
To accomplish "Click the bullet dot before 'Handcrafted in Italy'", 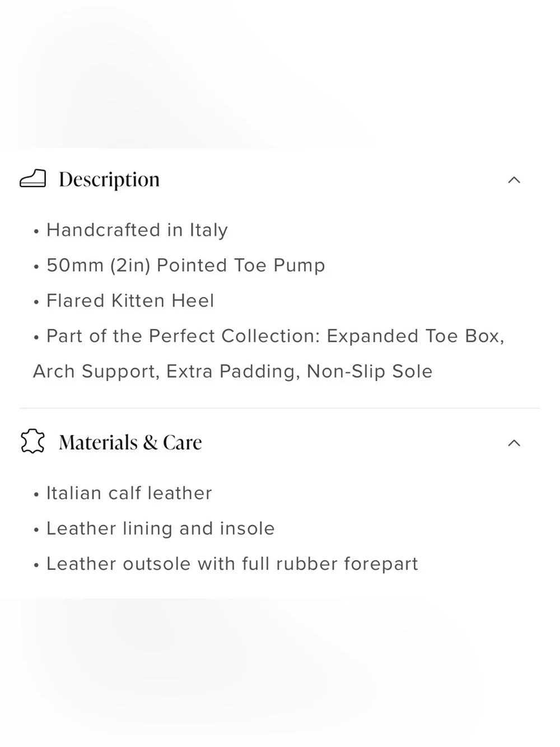I will [x=36, y=231].
